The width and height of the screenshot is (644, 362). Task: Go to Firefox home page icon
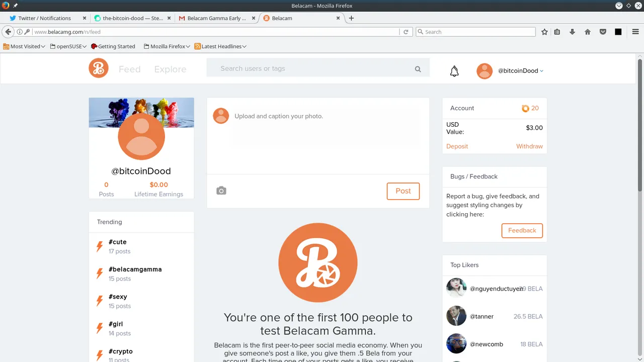(587, 32)
